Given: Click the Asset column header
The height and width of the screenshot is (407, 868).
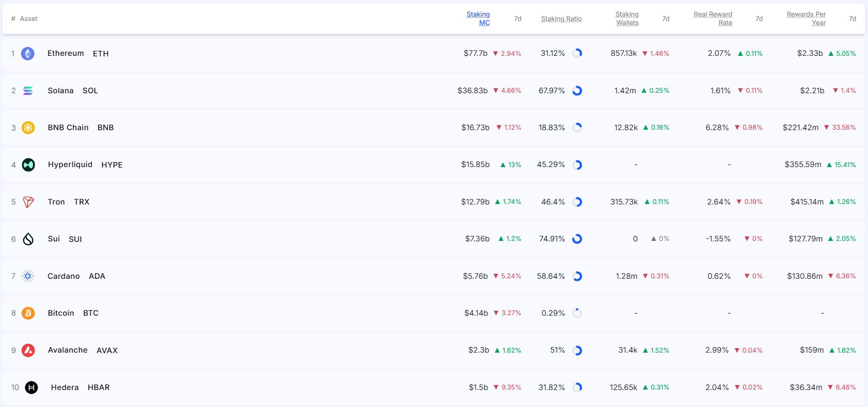Looking at the screenshot, I should (x=28, y=18).
